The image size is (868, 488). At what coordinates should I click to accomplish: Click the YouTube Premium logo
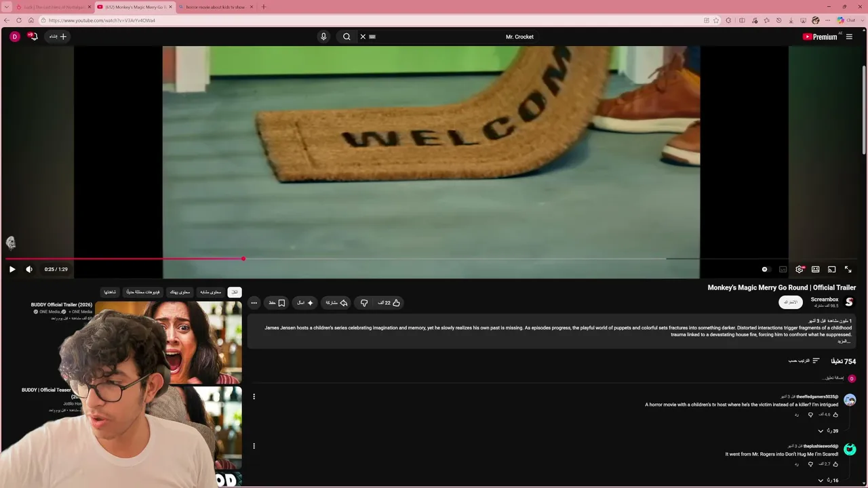pyautogui.click(x=820, y=37)
